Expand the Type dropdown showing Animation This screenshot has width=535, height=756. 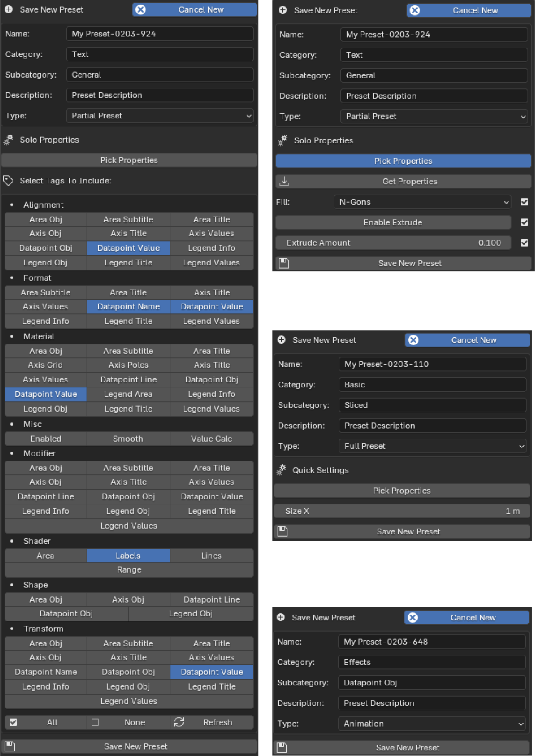click(432, 724)
